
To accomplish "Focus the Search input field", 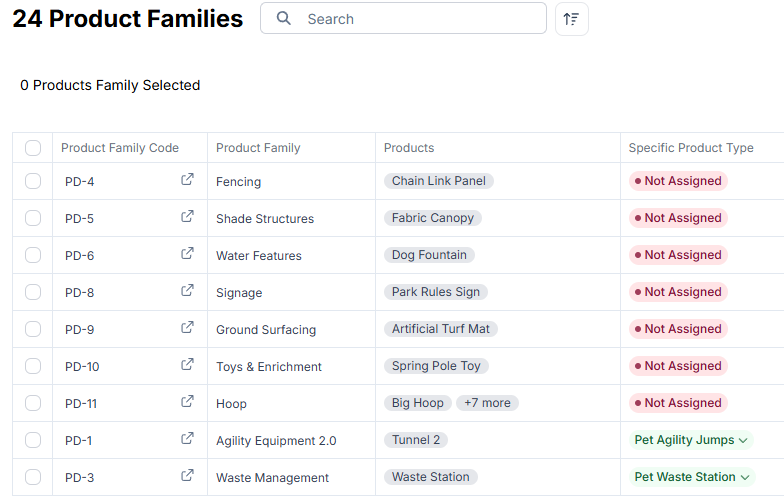I will click(x=403, y=18).
